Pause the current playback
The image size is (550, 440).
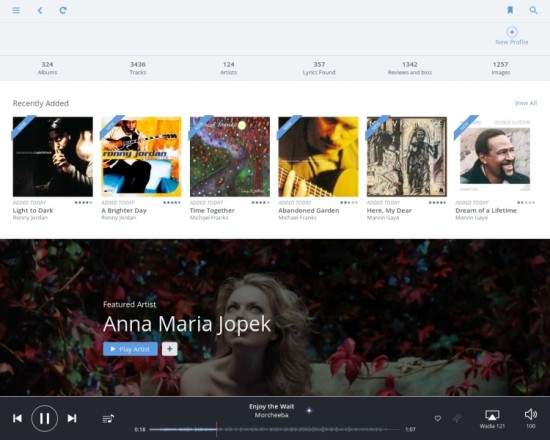tap(45, 418)
